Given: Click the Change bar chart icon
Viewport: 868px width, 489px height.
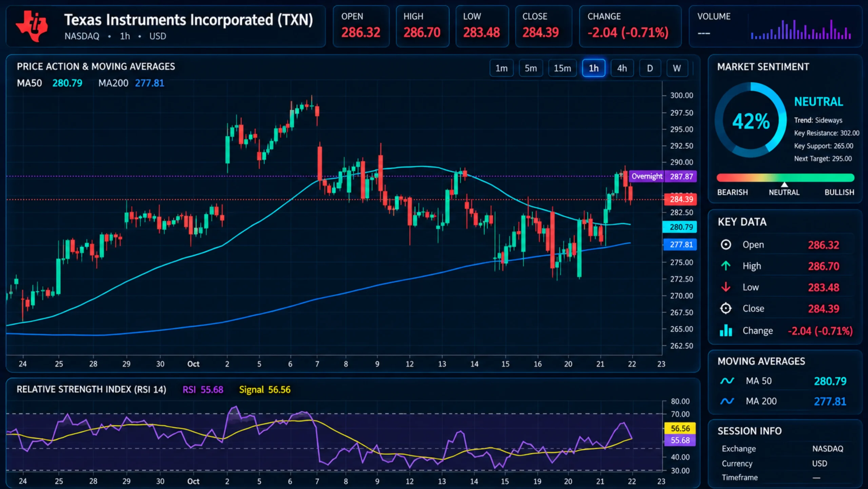Looking at the screenshot, I should [726, 330].
